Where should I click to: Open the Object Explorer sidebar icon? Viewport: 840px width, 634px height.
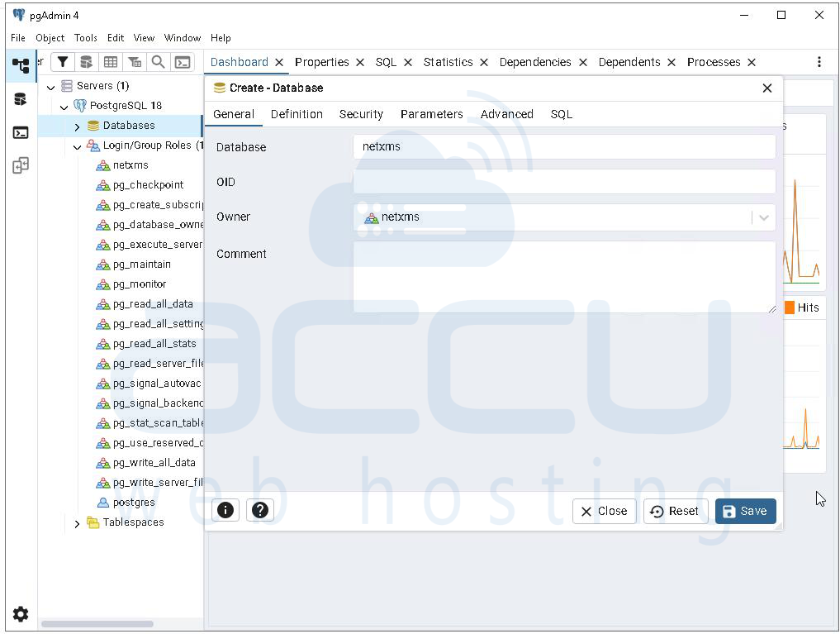click(x=21, y=66)
